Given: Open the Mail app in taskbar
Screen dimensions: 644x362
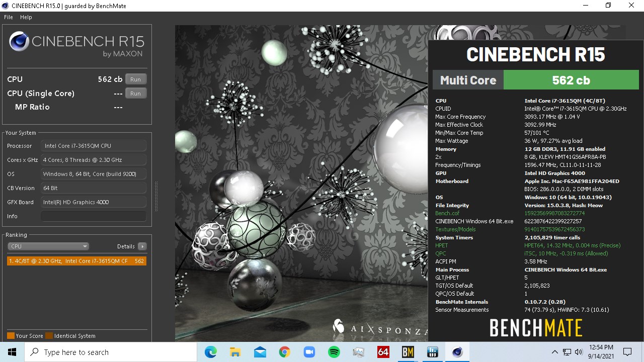Looking at the screenshot, I should pyautogui.click(x=260, y=352).
